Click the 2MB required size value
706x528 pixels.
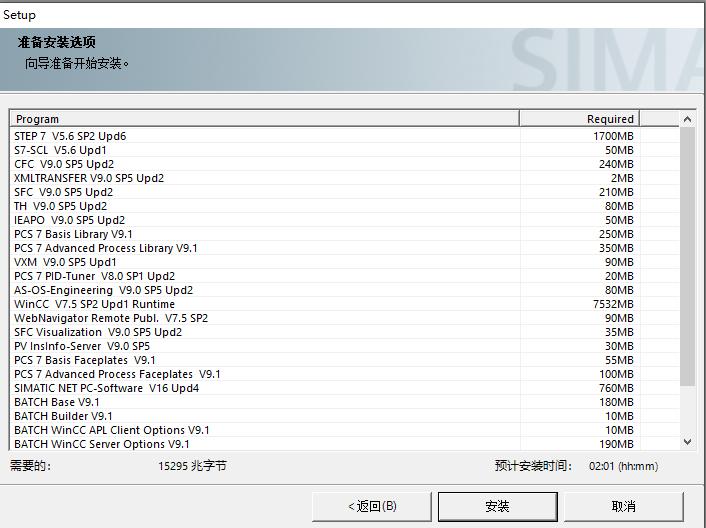point(622,178)
